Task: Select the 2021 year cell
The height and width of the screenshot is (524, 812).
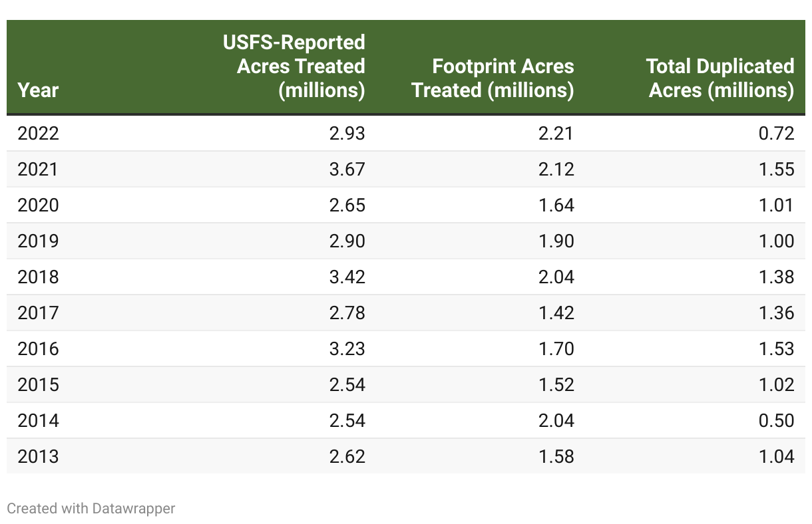Action: pyautogui.click(x=38, y=170)
